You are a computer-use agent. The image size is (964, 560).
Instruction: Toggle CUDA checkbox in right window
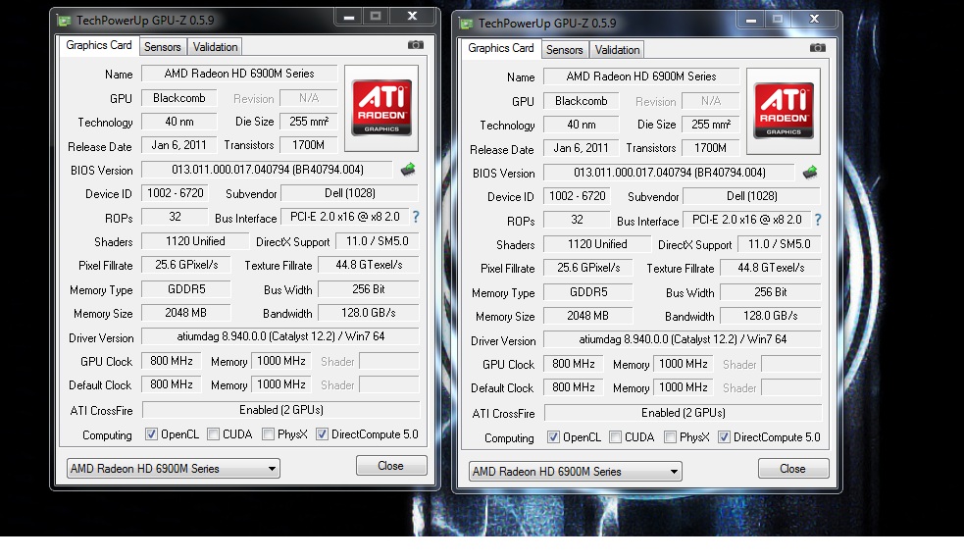[616, 437]
